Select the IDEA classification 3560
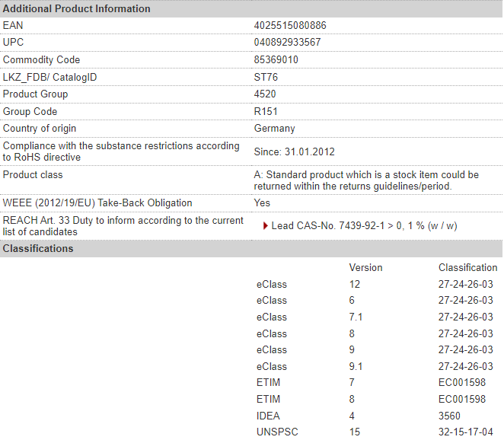504x440 pixels. 449,416
